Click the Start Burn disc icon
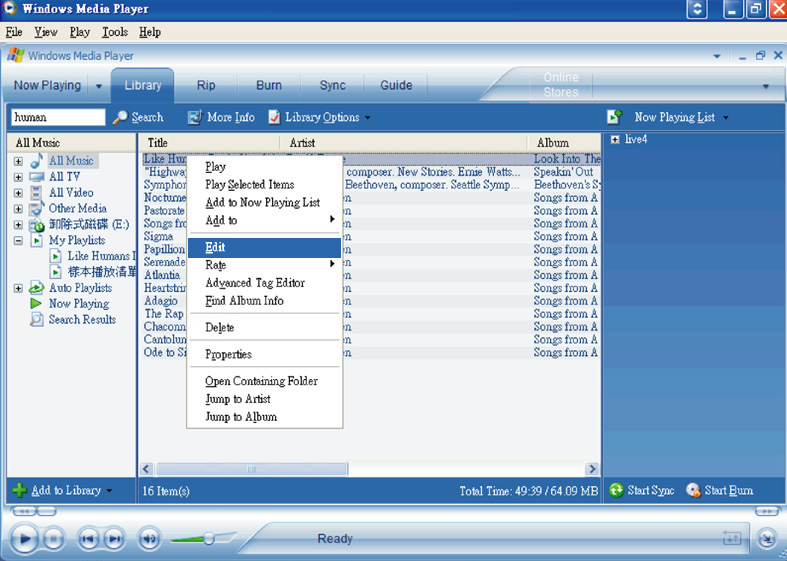The height and width of the screenshot is (561, 787). (x=693, y=490)
